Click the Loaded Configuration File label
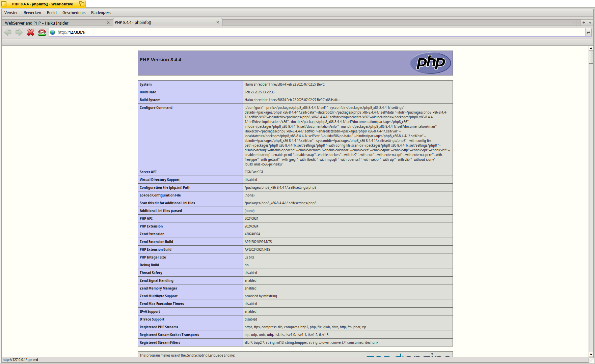 tap(160, 195)
